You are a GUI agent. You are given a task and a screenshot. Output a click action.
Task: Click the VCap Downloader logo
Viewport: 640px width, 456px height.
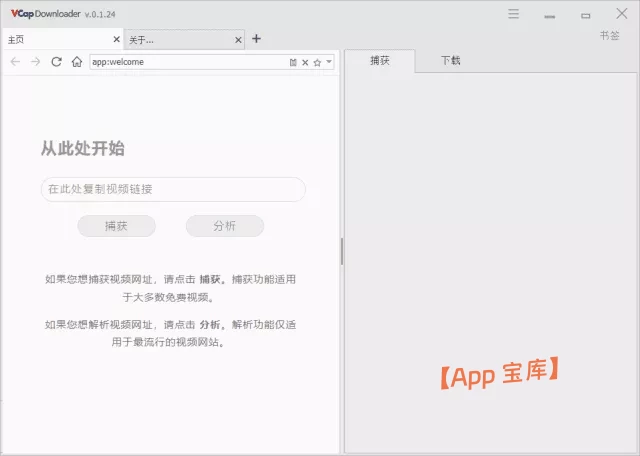(45, 14)
